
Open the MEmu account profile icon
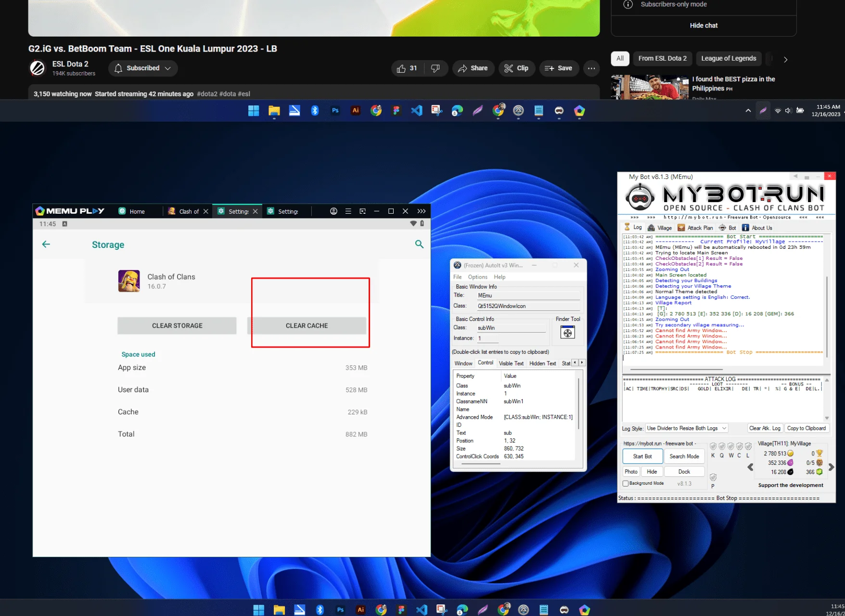[333, 211]
